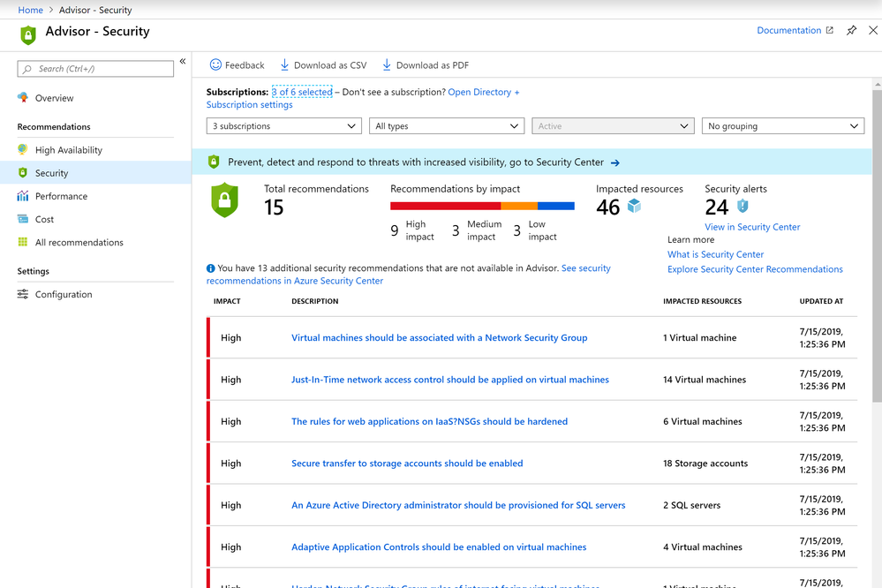The image size is (882, 588).
Task: Click the All recommendations grid icon
Action: [22, 242]
